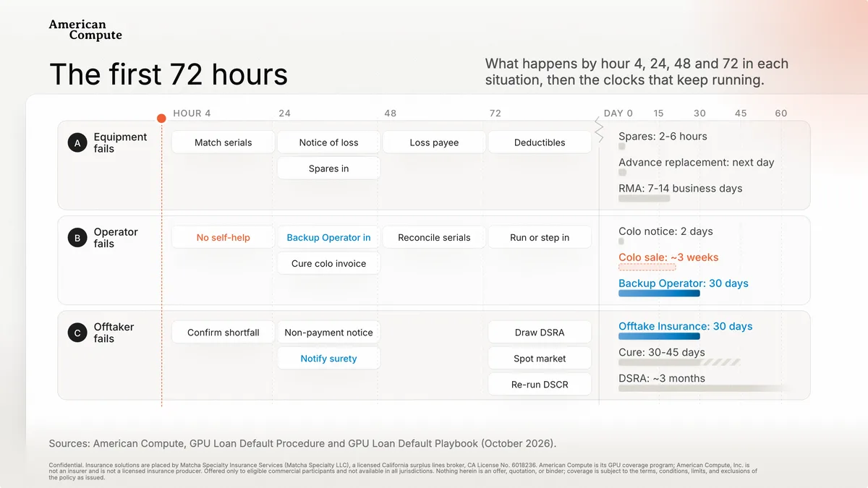
Task: Select the Non-payment notice step
Action: click(329, 333)
